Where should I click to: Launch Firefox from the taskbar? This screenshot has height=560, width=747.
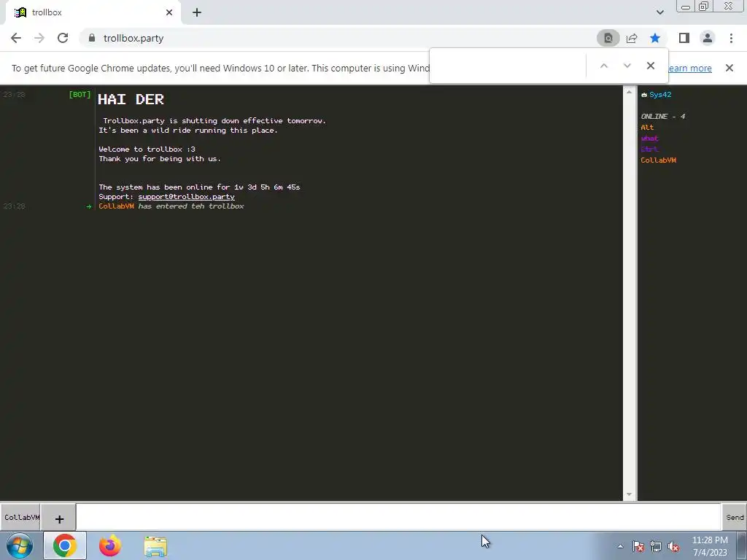pos(110,545)
